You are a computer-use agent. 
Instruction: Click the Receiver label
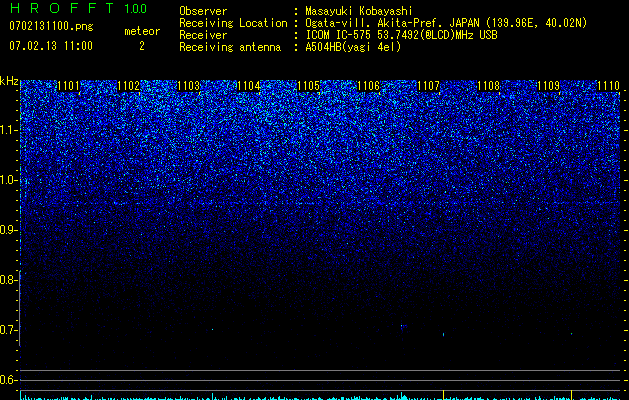[x=203, y=35]
